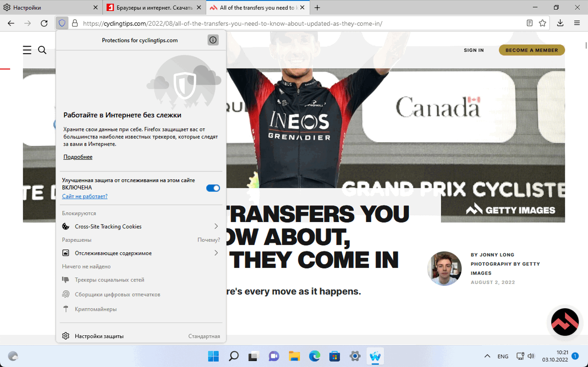Click the active taskbar browser icon

(375, 356)
